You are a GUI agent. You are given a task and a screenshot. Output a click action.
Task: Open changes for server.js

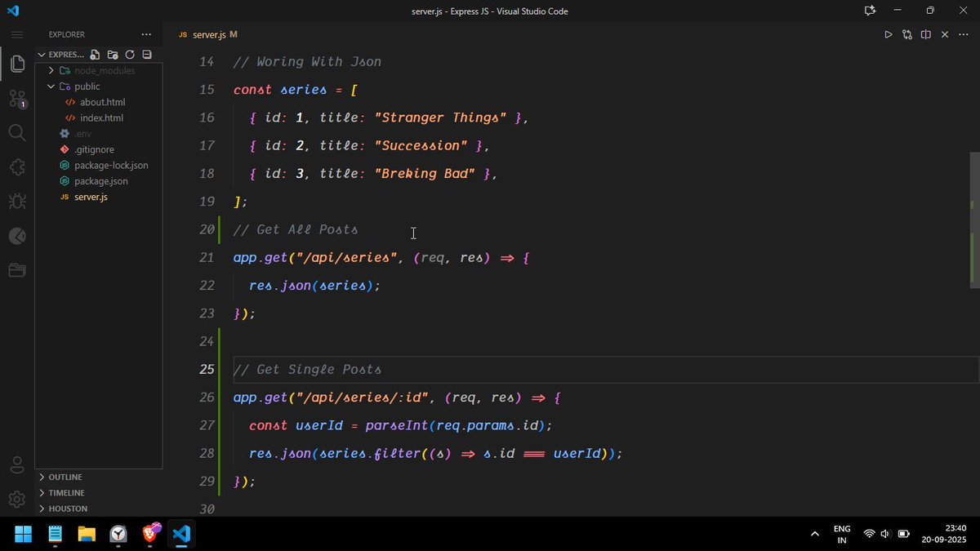[x=907, y=34]
